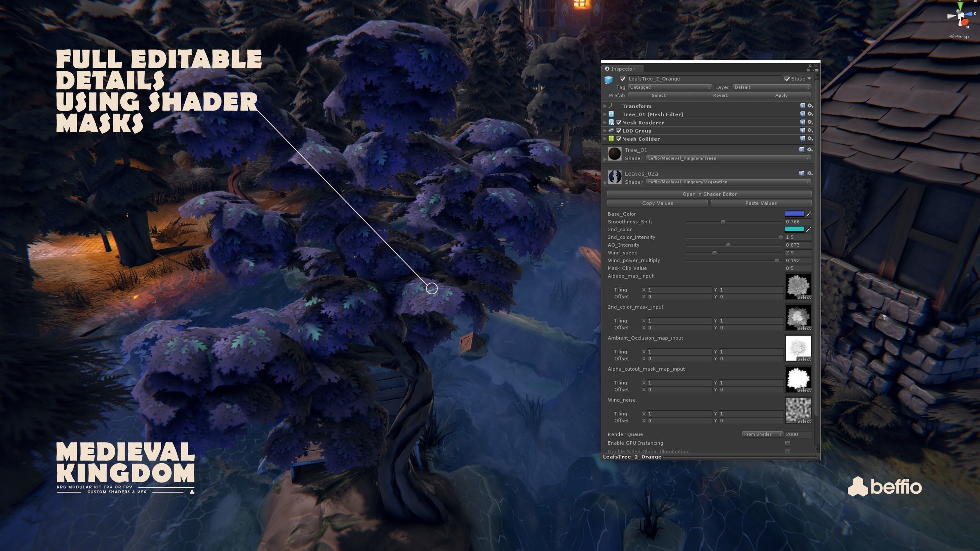Open Mesh Filter help reference icon
The image size is (980, 551).
coord(802,114)
